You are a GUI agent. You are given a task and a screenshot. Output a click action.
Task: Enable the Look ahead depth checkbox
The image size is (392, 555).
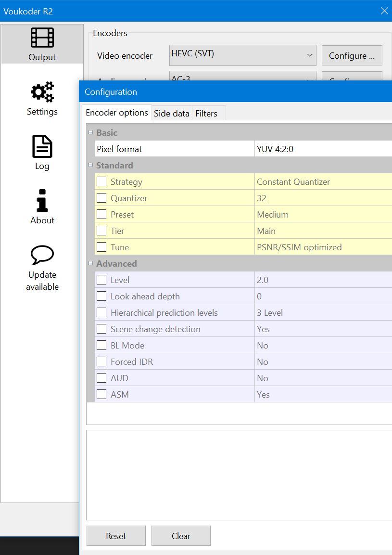pos(101,297)
